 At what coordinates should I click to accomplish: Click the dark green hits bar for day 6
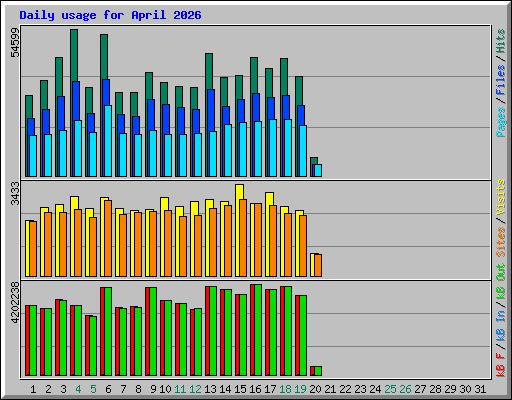pos(104,57)
